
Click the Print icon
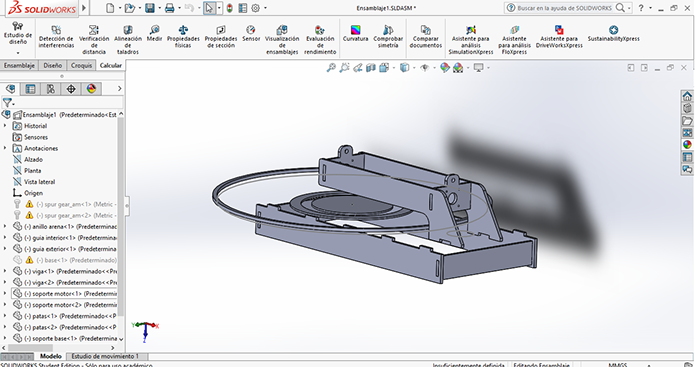[169, 8]
